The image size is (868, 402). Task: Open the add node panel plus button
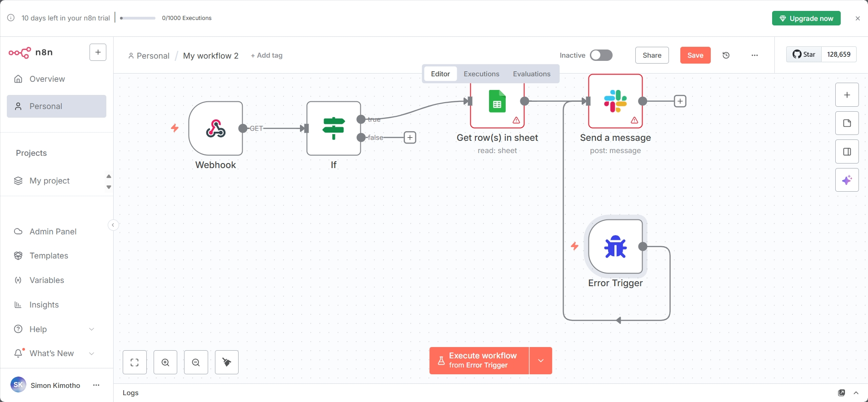tap(847, 95)
